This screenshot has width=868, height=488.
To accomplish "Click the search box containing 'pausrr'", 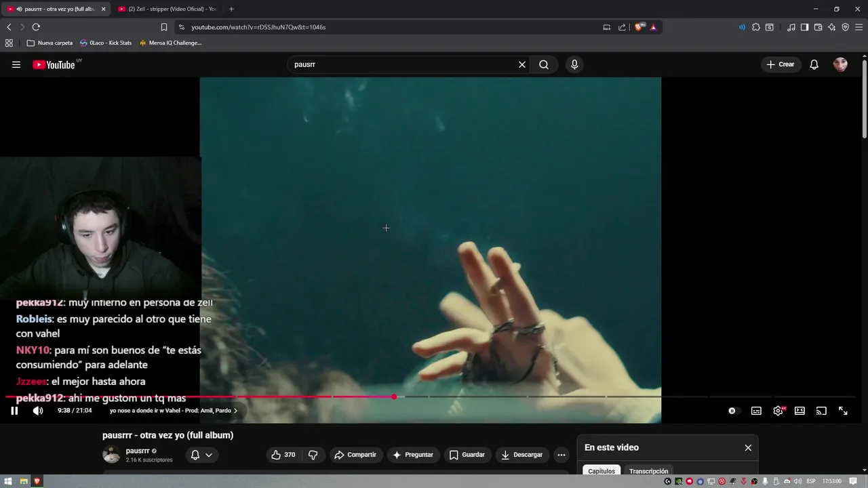I will (403, 64).
